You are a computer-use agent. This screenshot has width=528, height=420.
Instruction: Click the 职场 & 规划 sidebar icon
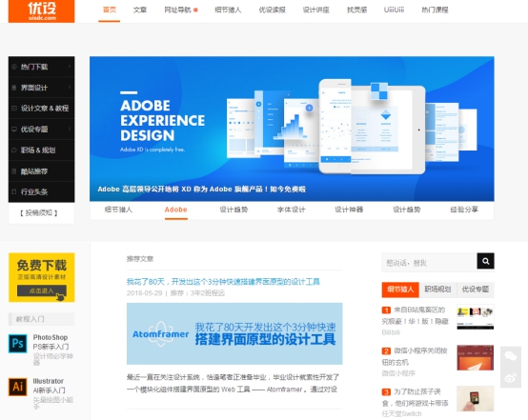point(14,150)
